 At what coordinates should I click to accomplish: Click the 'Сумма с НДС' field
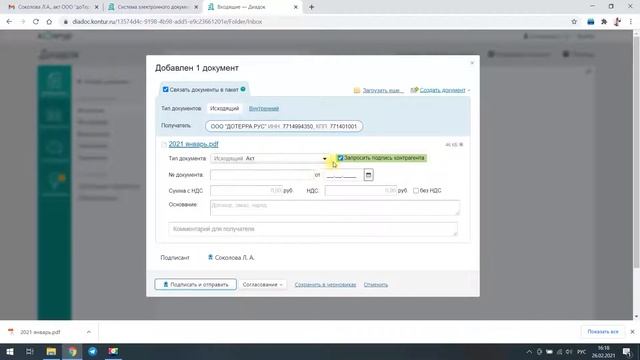(246, 191)
